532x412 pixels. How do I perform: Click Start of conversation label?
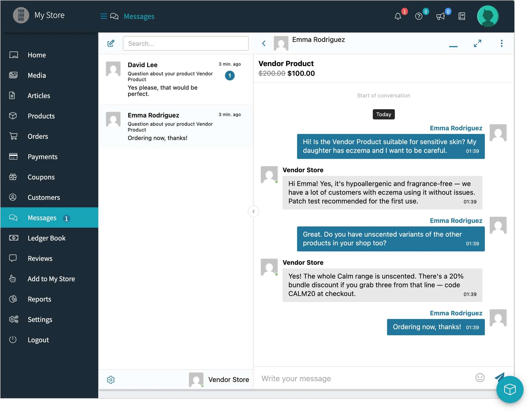(384, 96)
